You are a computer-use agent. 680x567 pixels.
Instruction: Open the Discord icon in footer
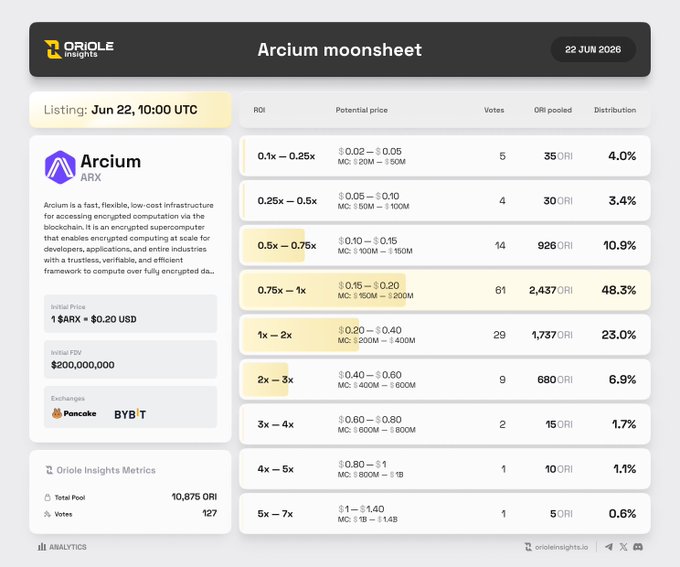tap(638, 547)
